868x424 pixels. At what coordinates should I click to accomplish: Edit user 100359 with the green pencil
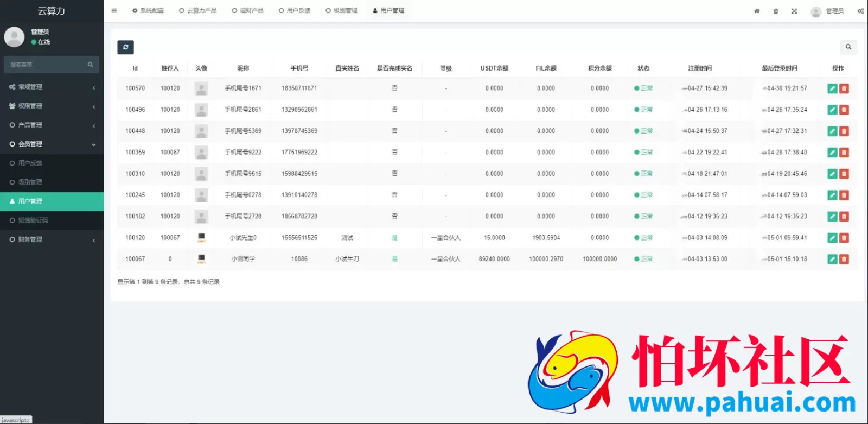pos(832,153)
